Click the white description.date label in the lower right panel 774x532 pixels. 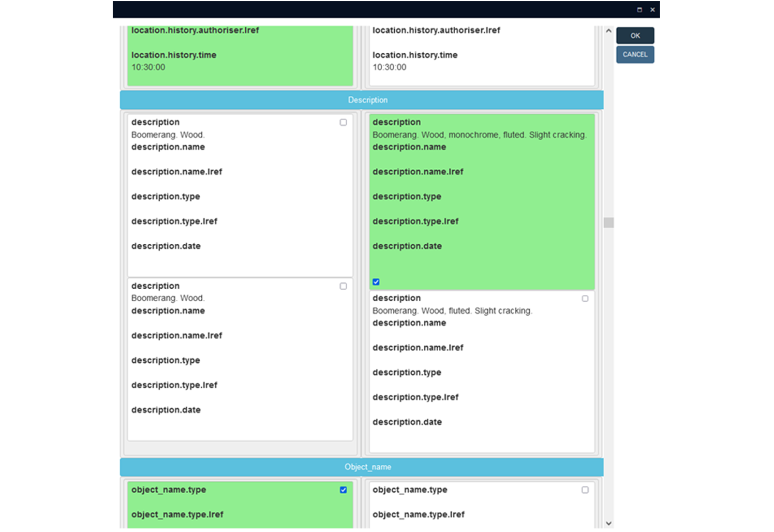[x=407, y=422]
